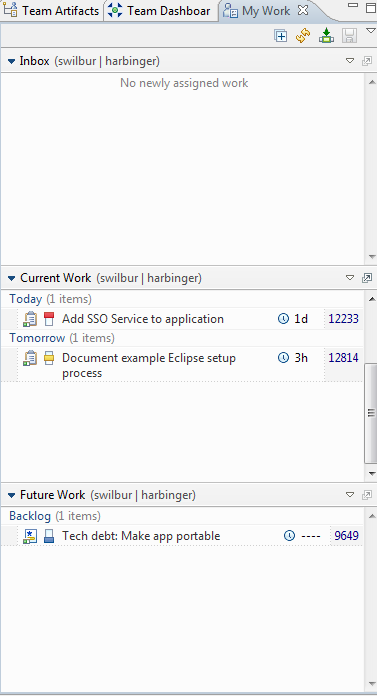
Task: Open the My Work view menu arrow
Action: click(371, 31)
